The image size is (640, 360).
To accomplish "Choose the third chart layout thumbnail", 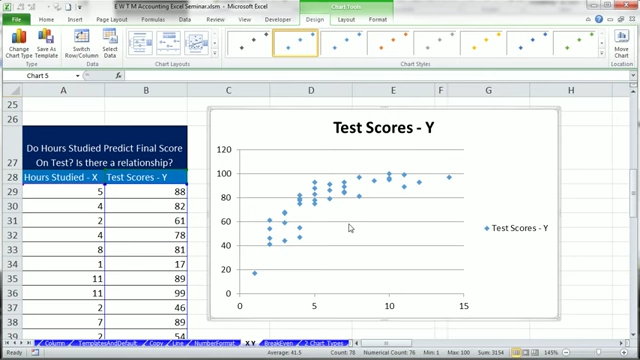I will click(196, 43).
